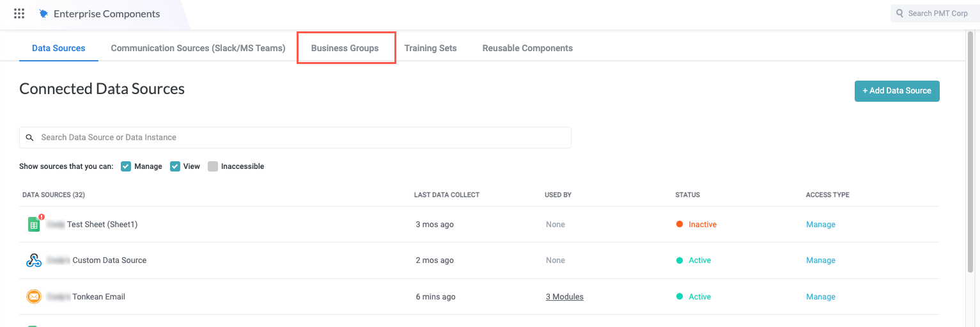Click the Tonkean Email envelope icon
Screen dimensions: 980x327
(x=34, y=297)
